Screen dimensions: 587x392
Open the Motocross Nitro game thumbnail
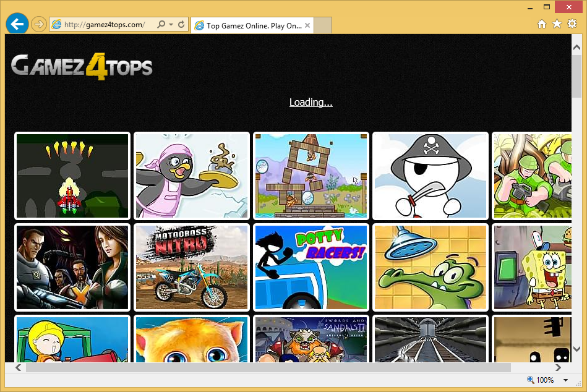(191, 267)
